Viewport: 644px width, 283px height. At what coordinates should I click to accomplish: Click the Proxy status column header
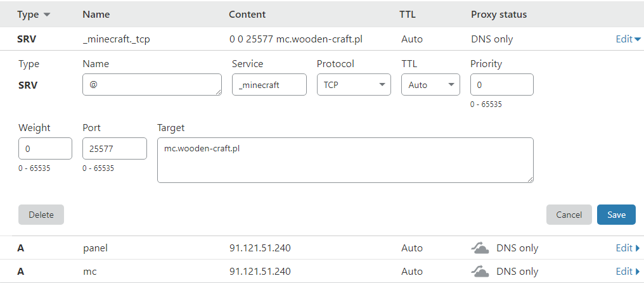coord(498,15)
